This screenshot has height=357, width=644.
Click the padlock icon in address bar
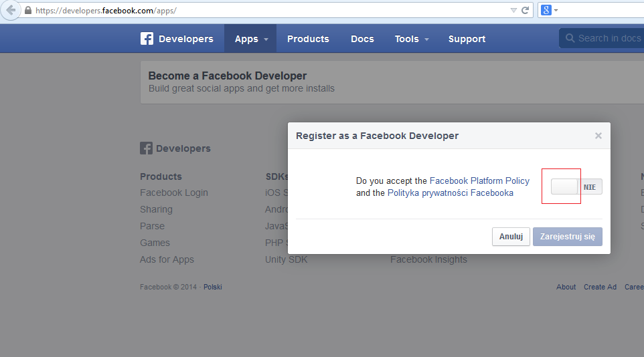[x=28, y=10]
